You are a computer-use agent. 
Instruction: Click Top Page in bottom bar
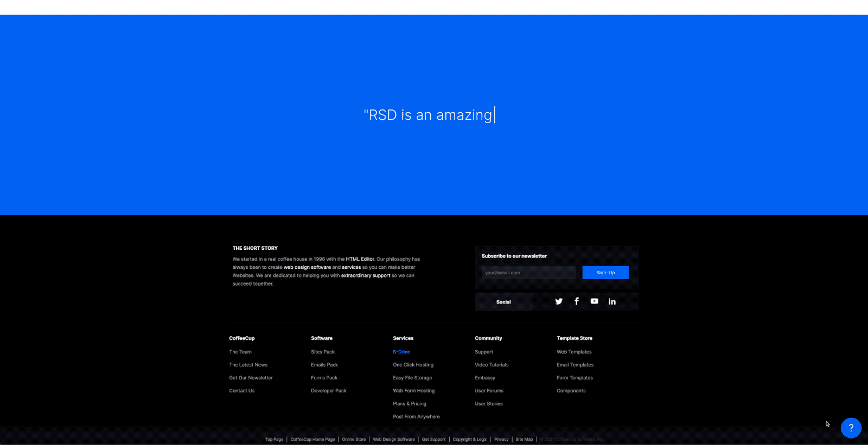(x=274, y=440)
